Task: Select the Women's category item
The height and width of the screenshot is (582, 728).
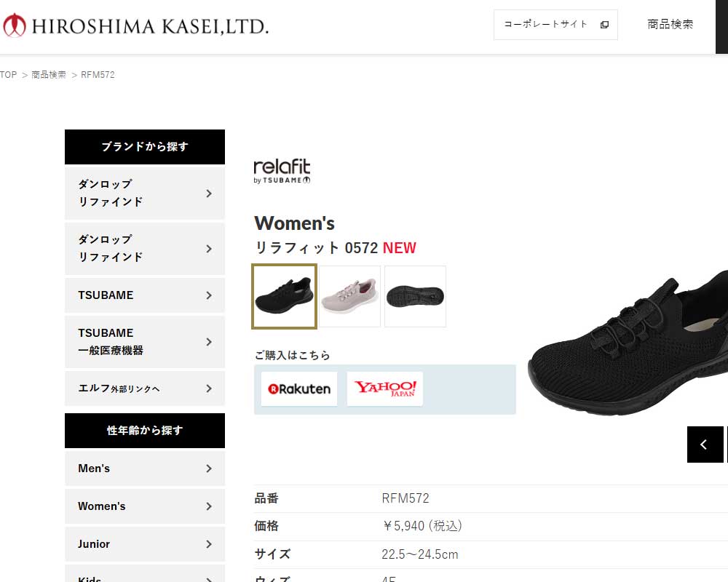Action: (145, 506)
